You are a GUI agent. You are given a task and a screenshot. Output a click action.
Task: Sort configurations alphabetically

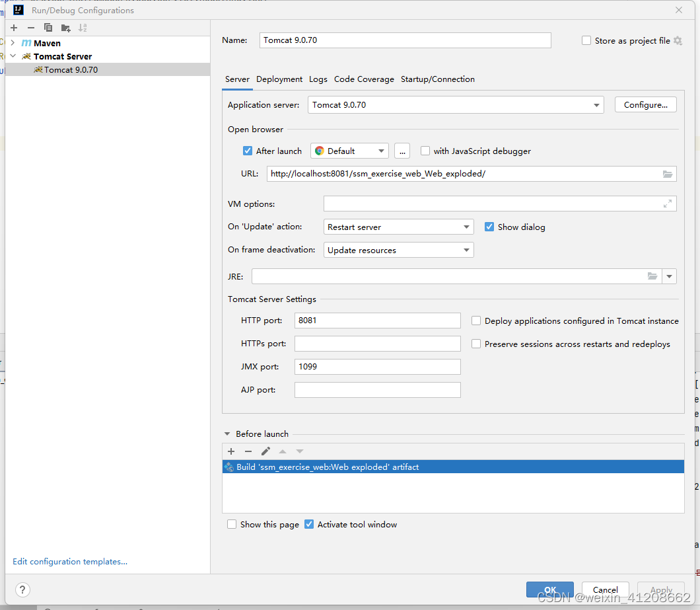[x=83, y=28]
